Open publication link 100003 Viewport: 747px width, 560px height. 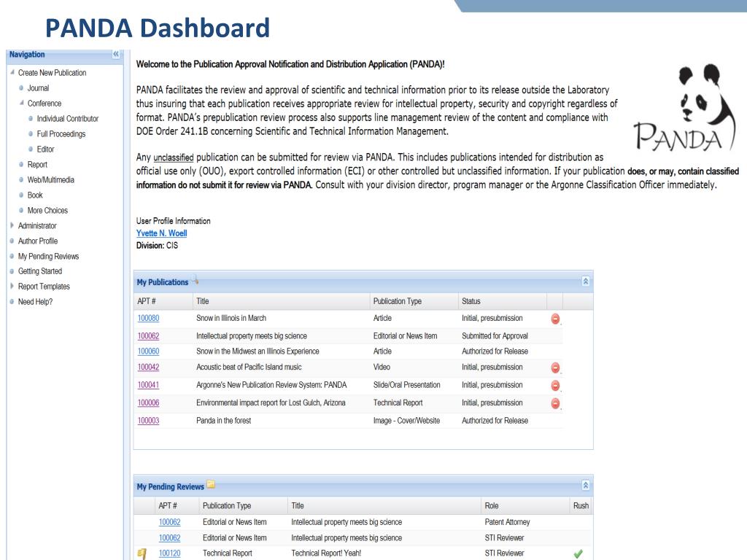pyautogui.click(x=148, y=421)
